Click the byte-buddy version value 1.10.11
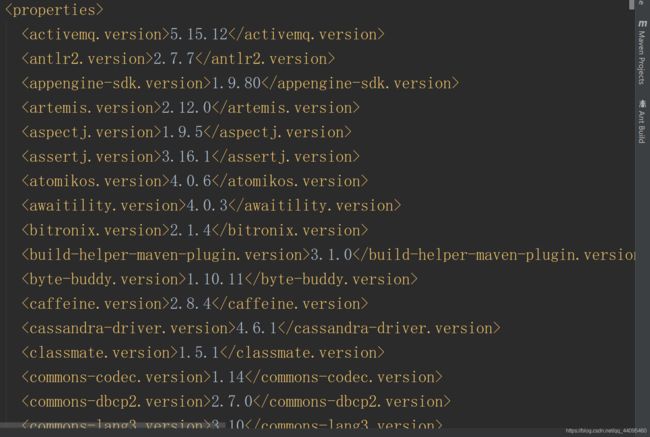 click(x=216, y=279)
